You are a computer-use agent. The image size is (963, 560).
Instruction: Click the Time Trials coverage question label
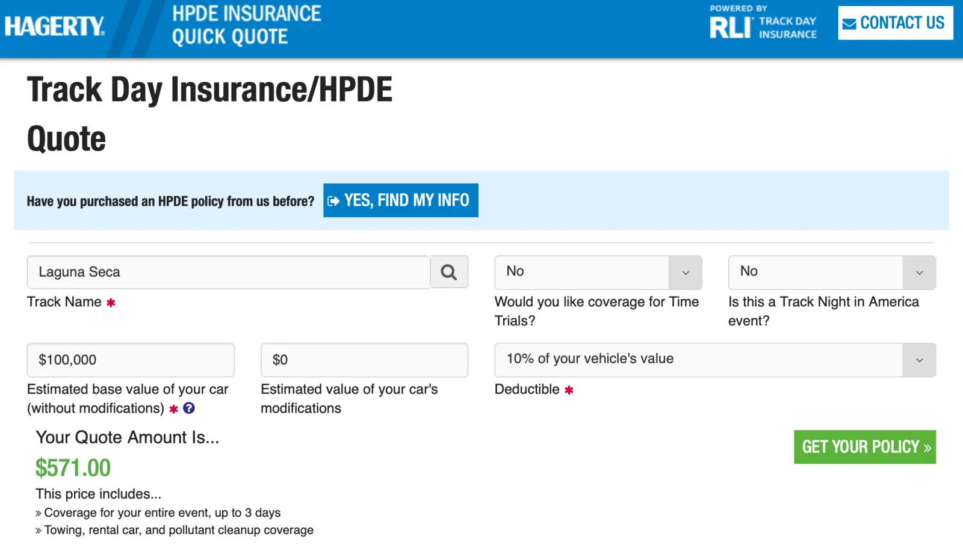pyautogui.click(x=596, y=311)
